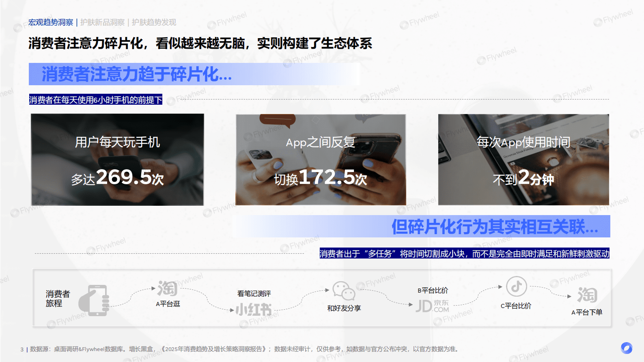The height and width of the screenshot is (362, 644).
Task: Click the 消费者旅程 label
Action: pos(58,298)
